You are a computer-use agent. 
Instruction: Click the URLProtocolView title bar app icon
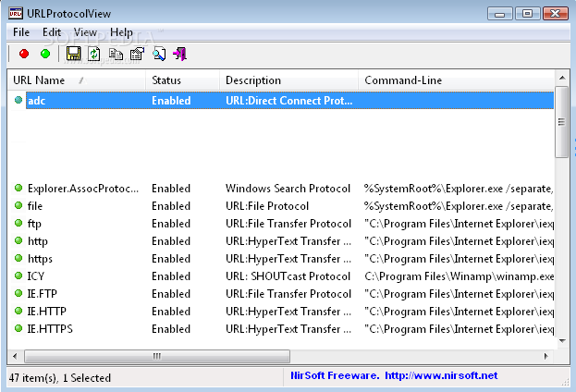(16, 14)
